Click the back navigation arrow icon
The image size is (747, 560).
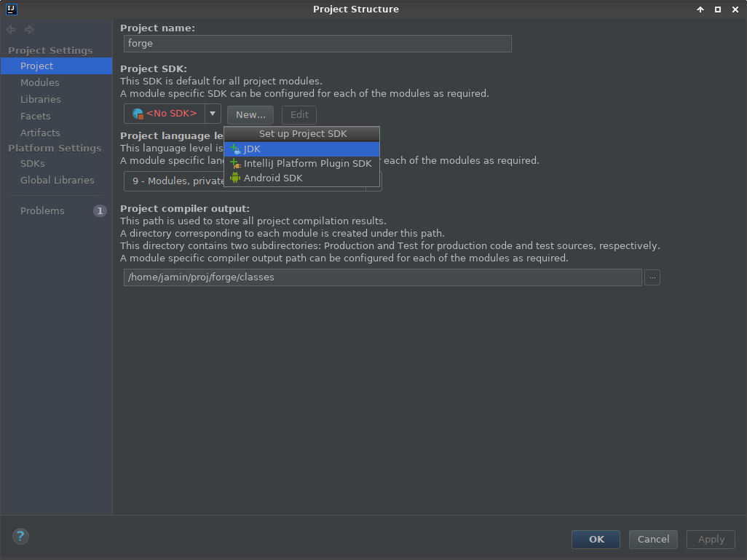point(11,30)
